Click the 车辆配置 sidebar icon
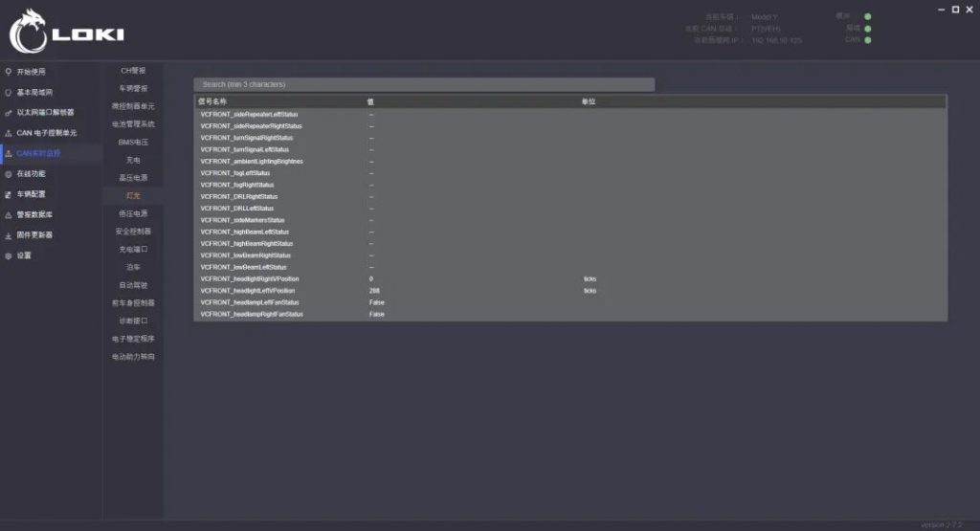The height and width of the screenshot is (531, 980). coord(8,194)
